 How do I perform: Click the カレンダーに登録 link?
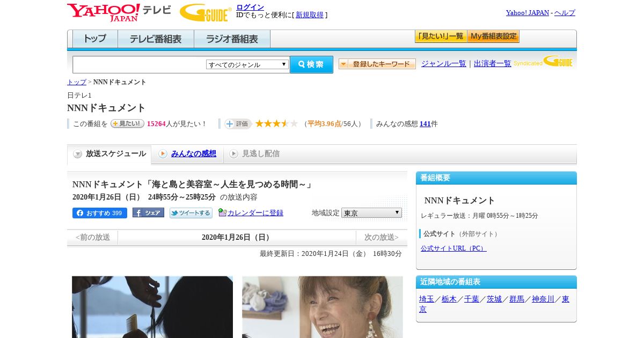pyautogui.click(x=255, y=213)
